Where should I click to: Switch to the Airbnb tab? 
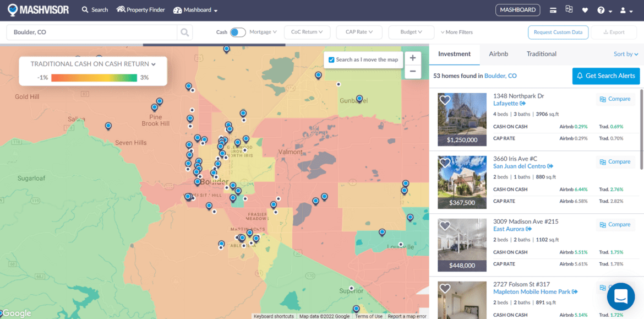point(498,53)
